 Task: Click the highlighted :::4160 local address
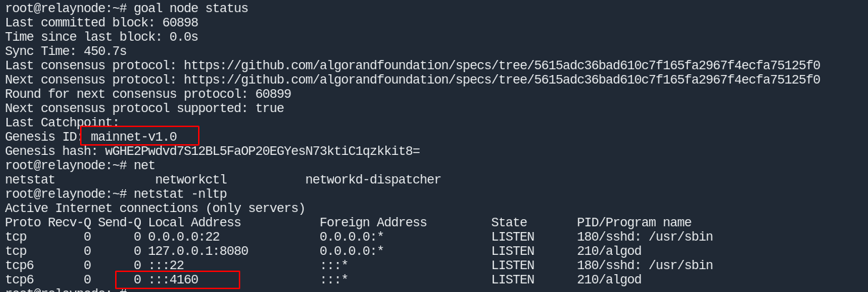tap(173, 280)
